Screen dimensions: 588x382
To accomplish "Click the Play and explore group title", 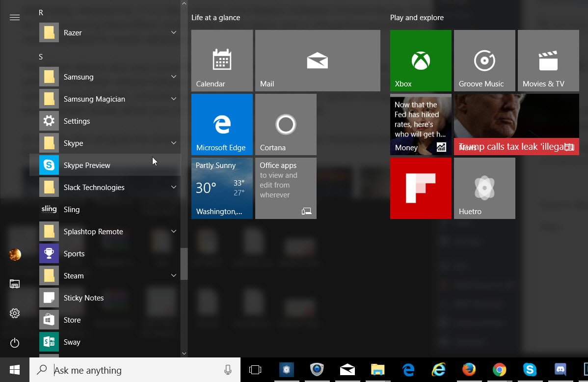I will coord(417,18).
